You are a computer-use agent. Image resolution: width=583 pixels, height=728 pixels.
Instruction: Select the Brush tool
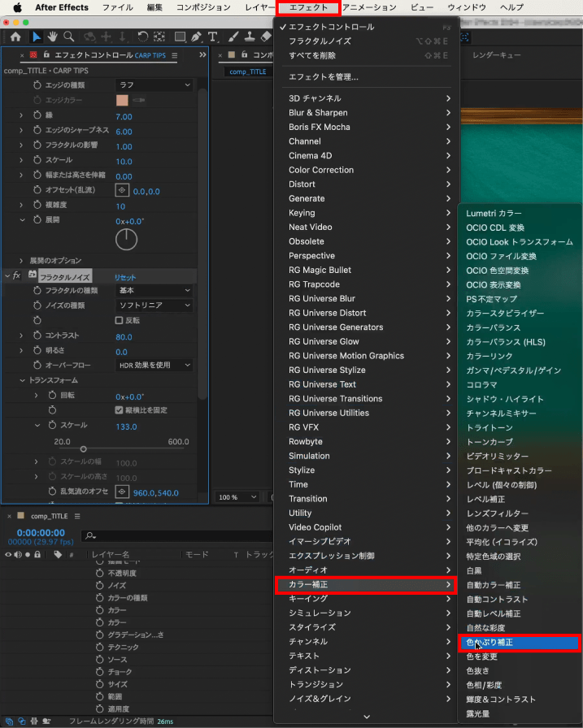coord(233,37)
